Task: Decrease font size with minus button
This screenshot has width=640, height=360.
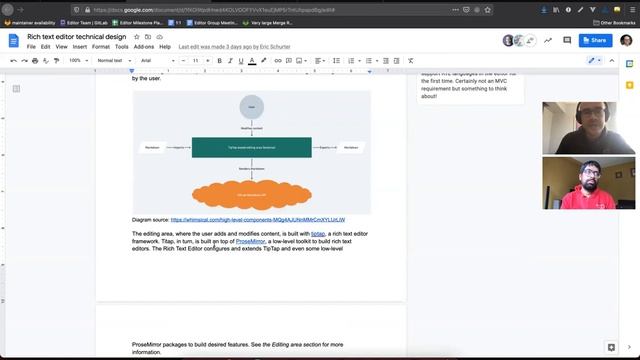Action: 183,61
